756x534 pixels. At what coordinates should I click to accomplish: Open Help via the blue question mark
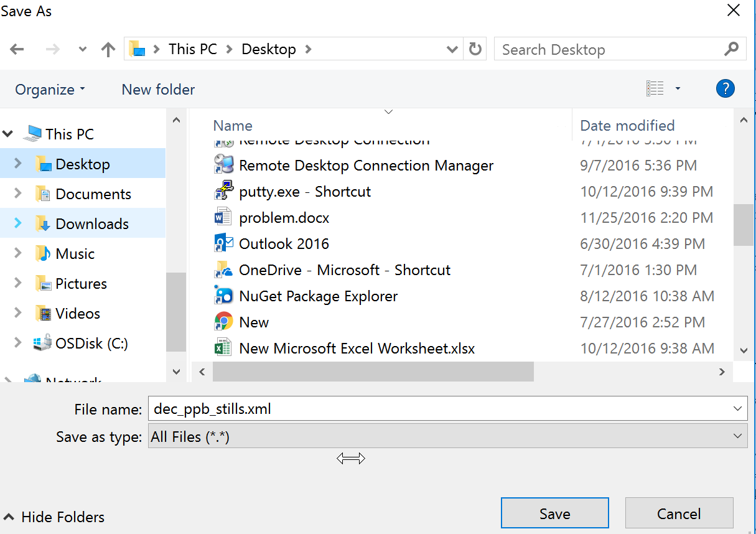coord(725,88)
